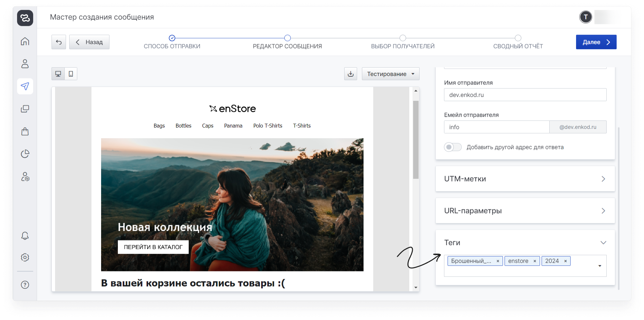Open the shopping bag sidebar icon
The image size is (644, 320).
coord(25,131)
